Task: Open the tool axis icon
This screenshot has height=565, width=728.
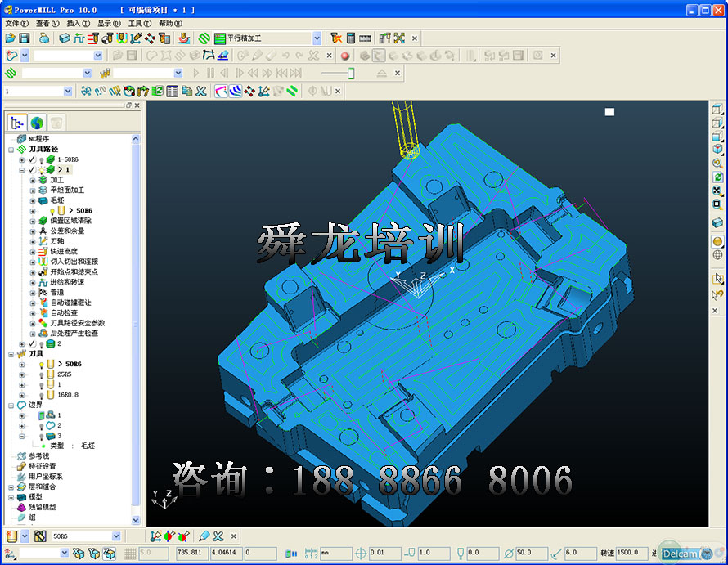Action: pyautogui.click(x=136, y=38)
